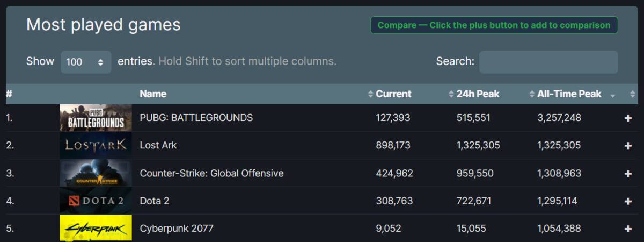Click the Lost Ark logo thumbnail
The height and width of the screenshot is (242, 644).
[x=96, y=146]
